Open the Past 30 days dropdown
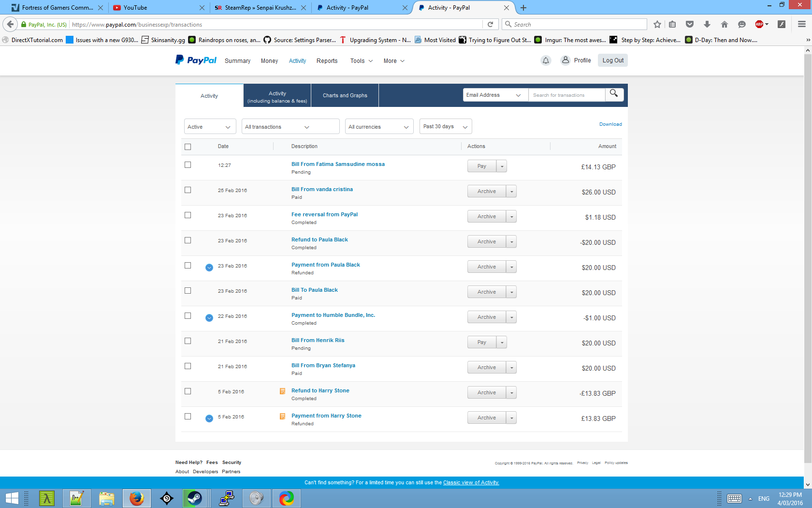 click(445, 127)
